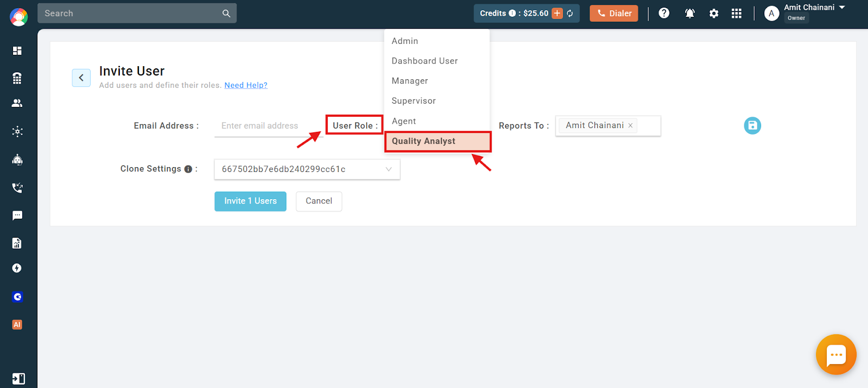Open the call logs phone icon in sidebar
The height and width of the screenshot is (388, 868).
pos(17,188)
